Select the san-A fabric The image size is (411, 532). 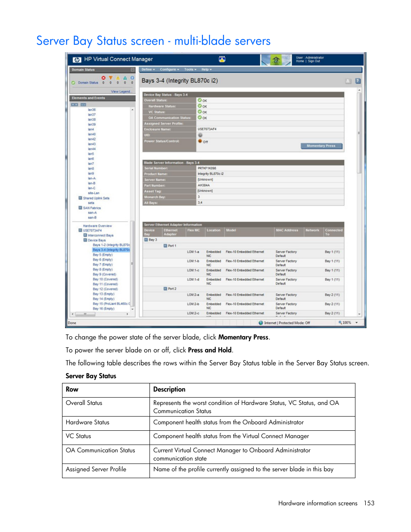pyautogui.click(x=92, y=213)
